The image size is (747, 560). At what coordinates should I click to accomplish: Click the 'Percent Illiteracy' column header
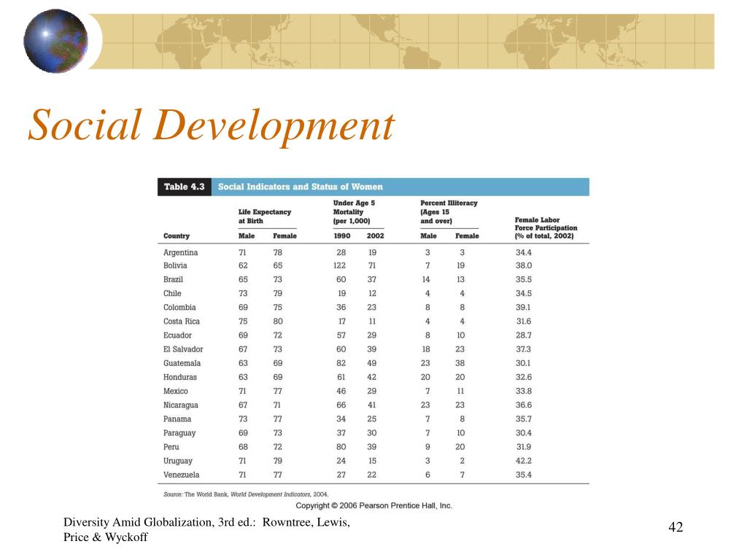click(x=449, y=212)
